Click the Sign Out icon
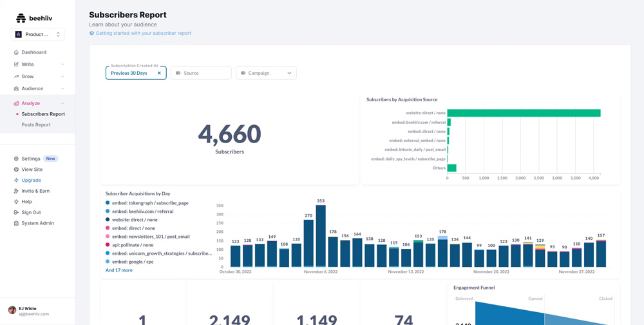Screen dimensions: 644x325 (x=16, y=212)
